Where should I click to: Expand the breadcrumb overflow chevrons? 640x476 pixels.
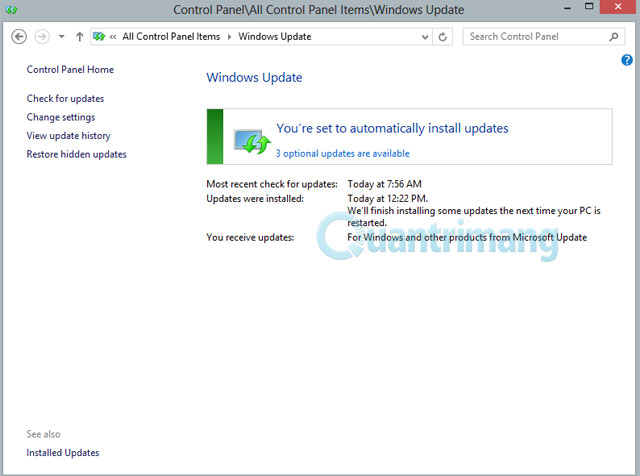click(113, 37)
